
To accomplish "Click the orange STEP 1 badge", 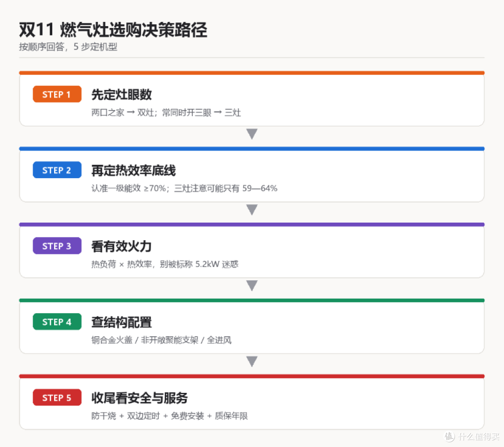I will point(57,94).
